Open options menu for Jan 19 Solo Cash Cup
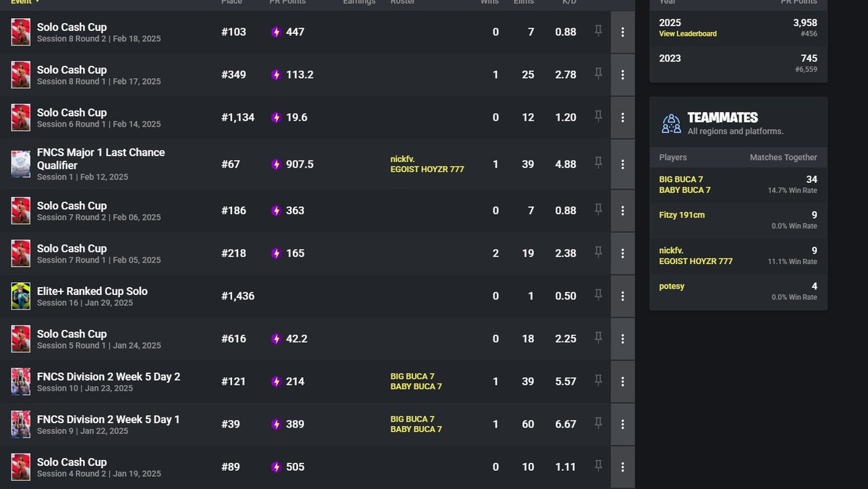This screenshot has height=489, width=868. point(623,467)
